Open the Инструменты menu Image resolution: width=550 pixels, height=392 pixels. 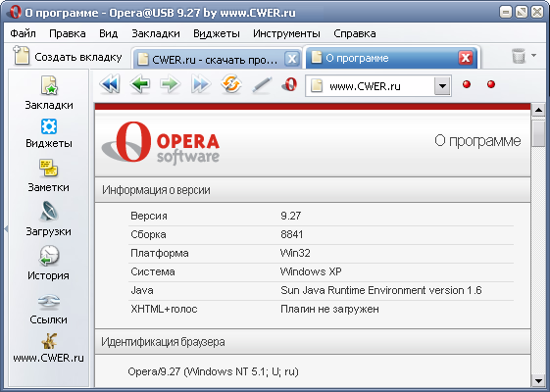pyautogui.click(x=286, y=33)
